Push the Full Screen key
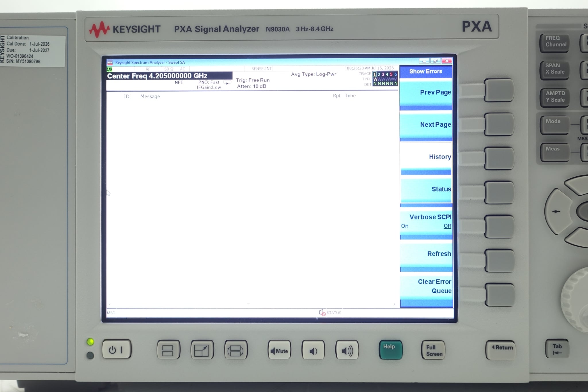Image resolution: width=588 pixels, height=392 pixels. pos(434,350)
